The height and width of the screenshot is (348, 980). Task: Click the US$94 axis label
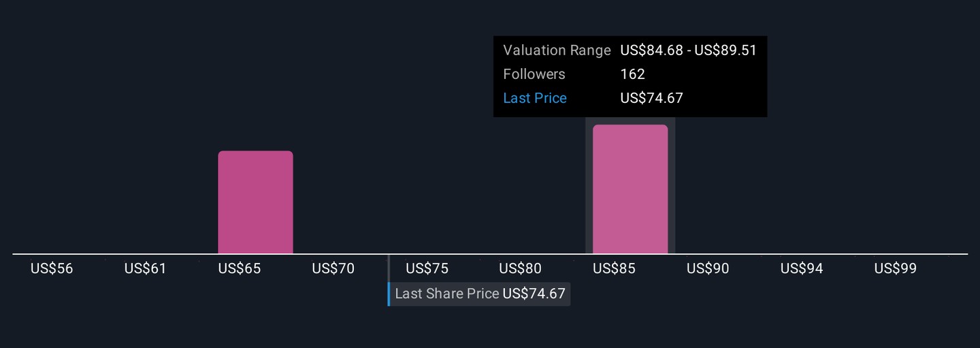click(802, 269)
